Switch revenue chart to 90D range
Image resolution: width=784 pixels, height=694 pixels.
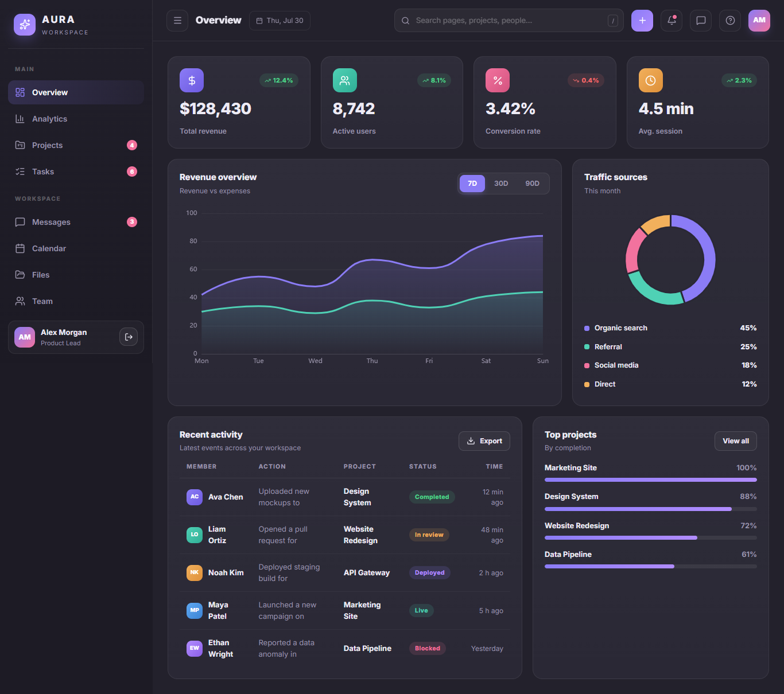[532, 184]
